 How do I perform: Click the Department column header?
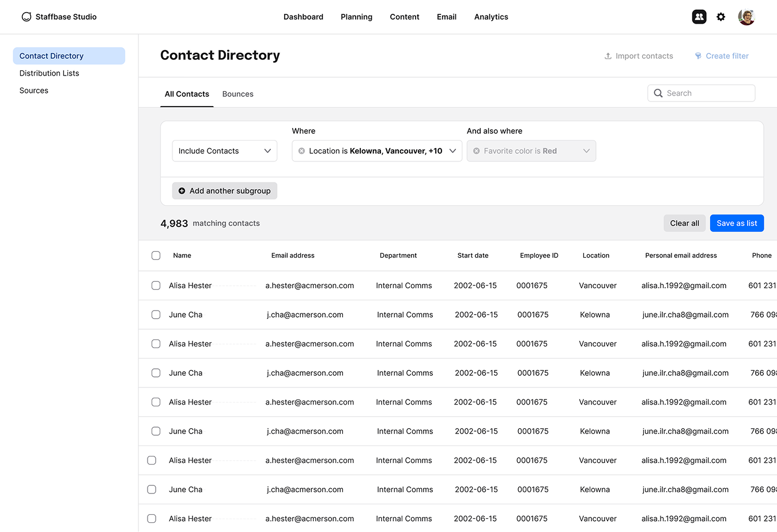pyautogui.click(x=398, y=255)
